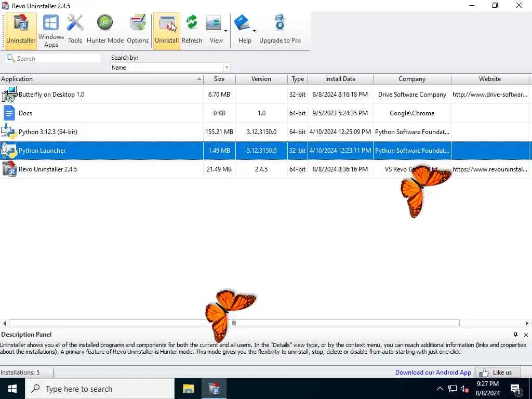Click Upgrade to Pro

coord(280,31)
